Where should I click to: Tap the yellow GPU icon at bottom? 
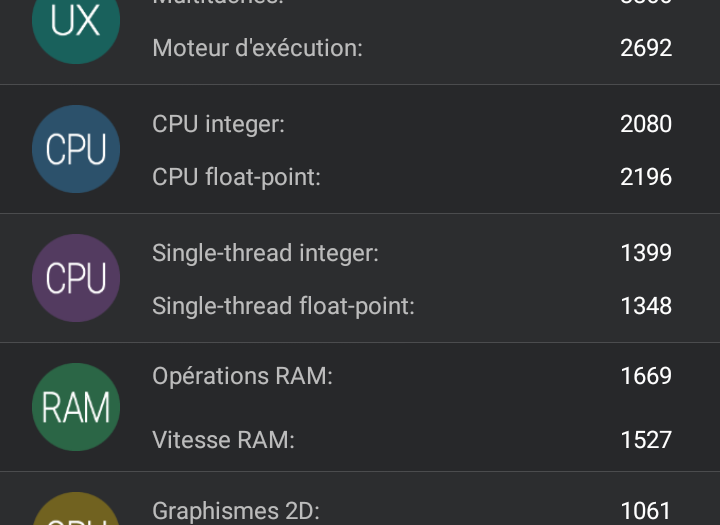point(76,512)
